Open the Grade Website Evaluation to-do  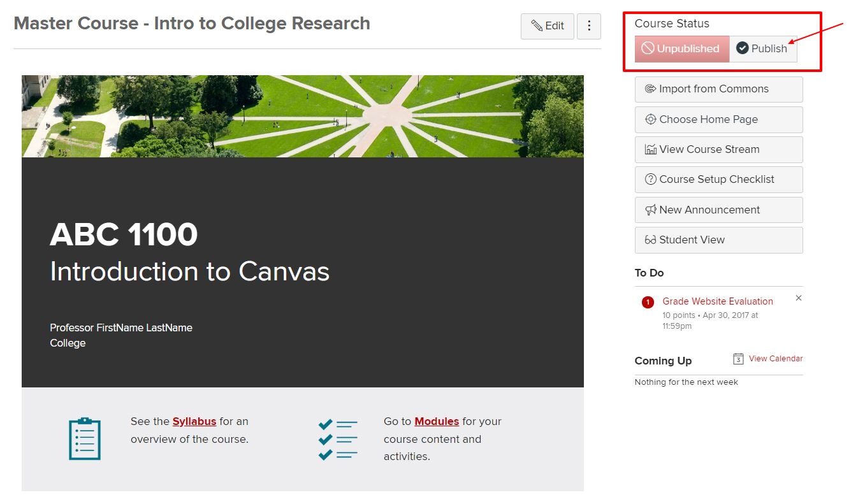(x=717, y=301)
